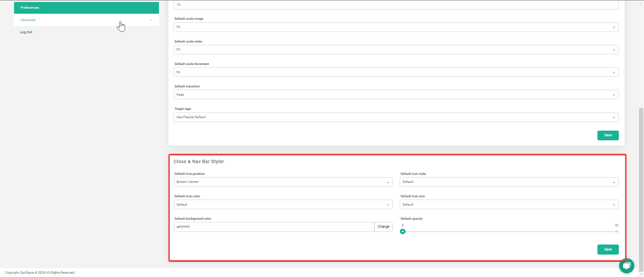Expand Default icon color dropdown
644x277 pixels.
(x=283, y=204)
